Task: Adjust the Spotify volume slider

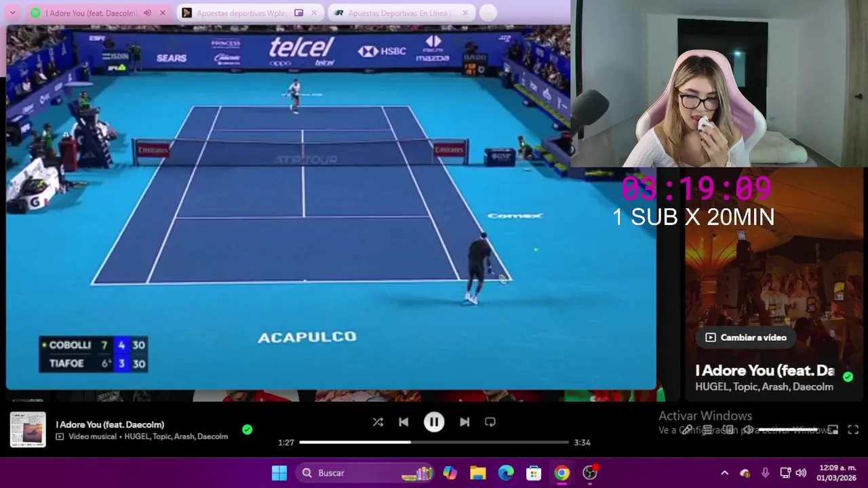Action: pyautogui.click(x=789, y=430)
